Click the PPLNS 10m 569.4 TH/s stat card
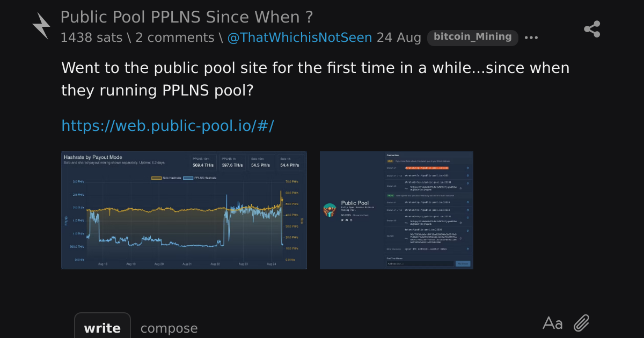This screenshot has height=338, width=644. 204,163
